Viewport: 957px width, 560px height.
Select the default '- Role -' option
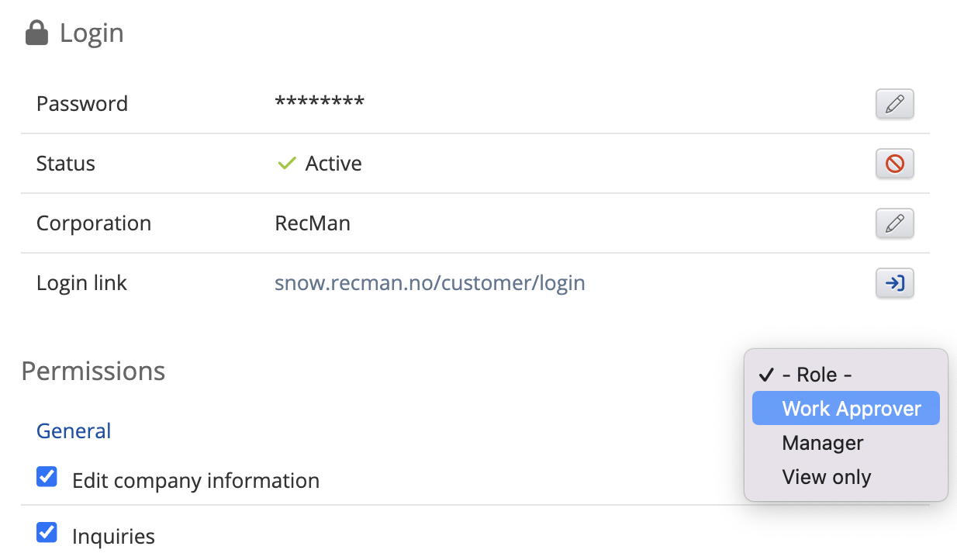(817, 375)
